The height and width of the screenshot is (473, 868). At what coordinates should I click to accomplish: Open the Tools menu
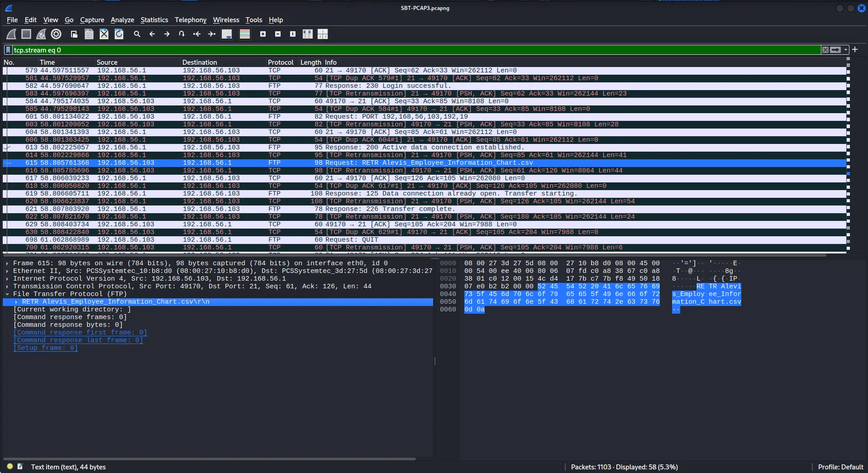tap(254, 20)
